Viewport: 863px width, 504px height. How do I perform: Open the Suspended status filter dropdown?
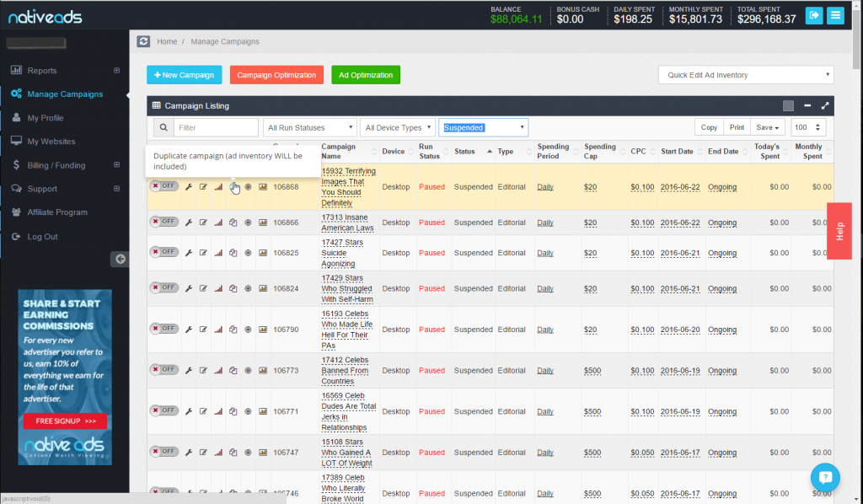(x=483, y=127)
